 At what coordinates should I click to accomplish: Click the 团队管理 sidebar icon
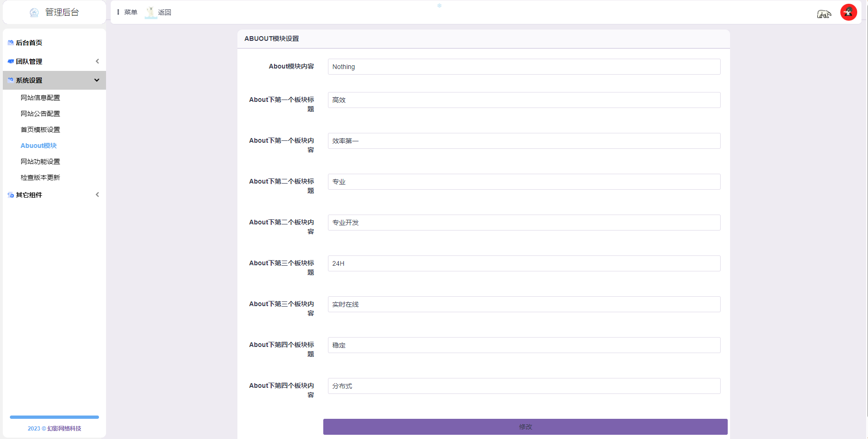click(10, 62)
